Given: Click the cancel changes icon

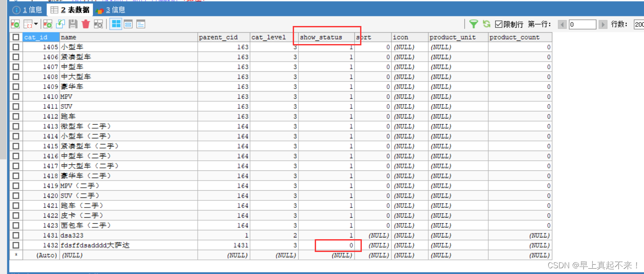Looking at the screenshot, I should click(x=98, y=24).
